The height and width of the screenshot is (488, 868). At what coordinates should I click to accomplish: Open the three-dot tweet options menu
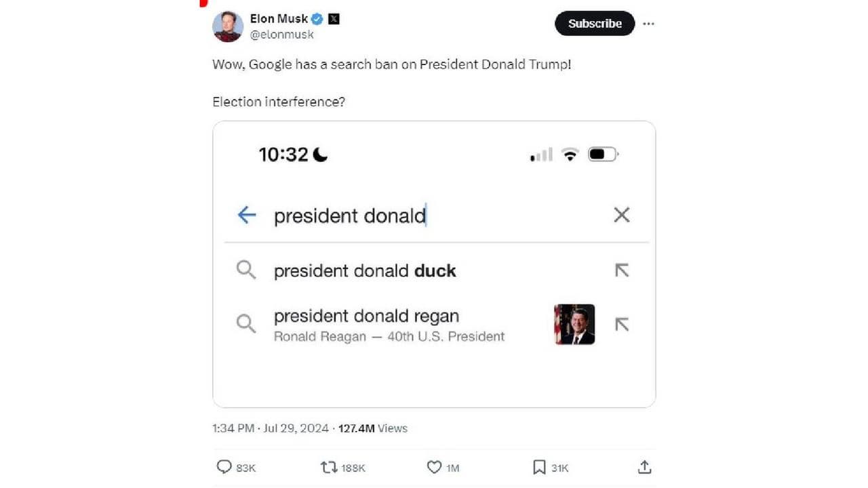click(648, 23)
